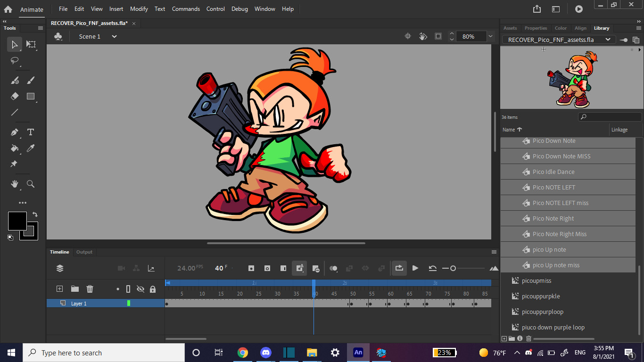Open the stage zoom percentage dropdown
Viewport: 644px width, 362px height.
coord(490,36)
